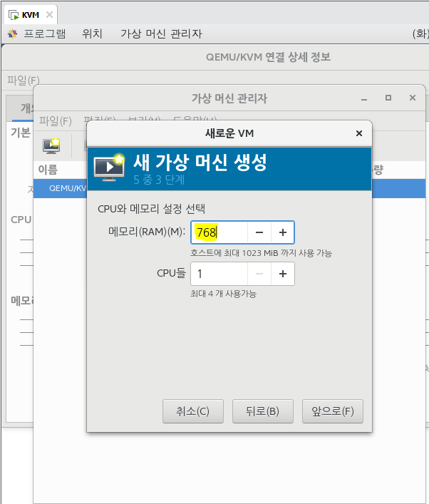Minimize the 가상 머신 관리자 window
The width and height of the screenshot is (429, 504).
tap(363, 98)
